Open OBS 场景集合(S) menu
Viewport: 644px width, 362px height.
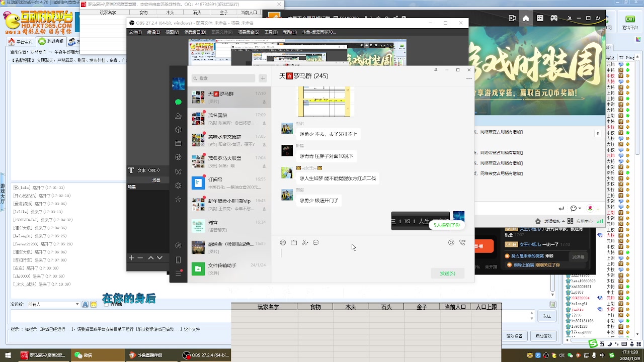(x=249, y=32)
